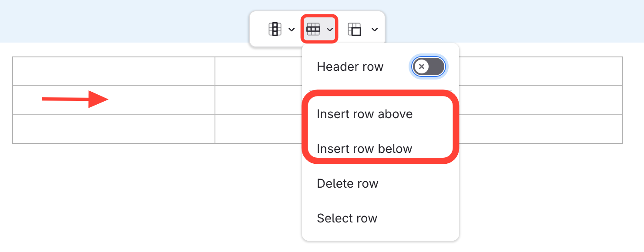Click the Header row label text
The image size is (644, 252).
[350, 67]
